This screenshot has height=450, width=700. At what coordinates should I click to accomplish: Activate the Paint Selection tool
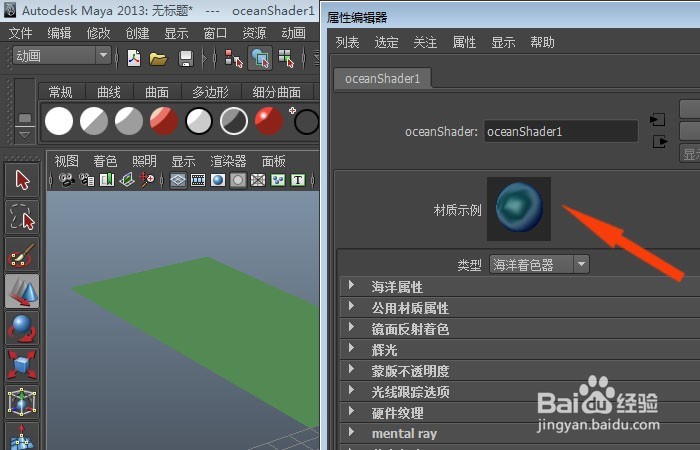coord(22,254)
